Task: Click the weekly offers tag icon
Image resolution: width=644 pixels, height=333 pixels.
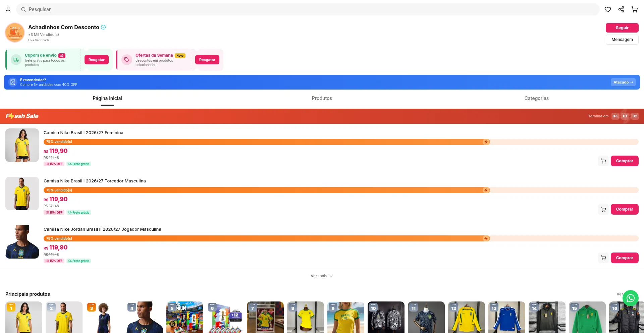Action: 126,60
